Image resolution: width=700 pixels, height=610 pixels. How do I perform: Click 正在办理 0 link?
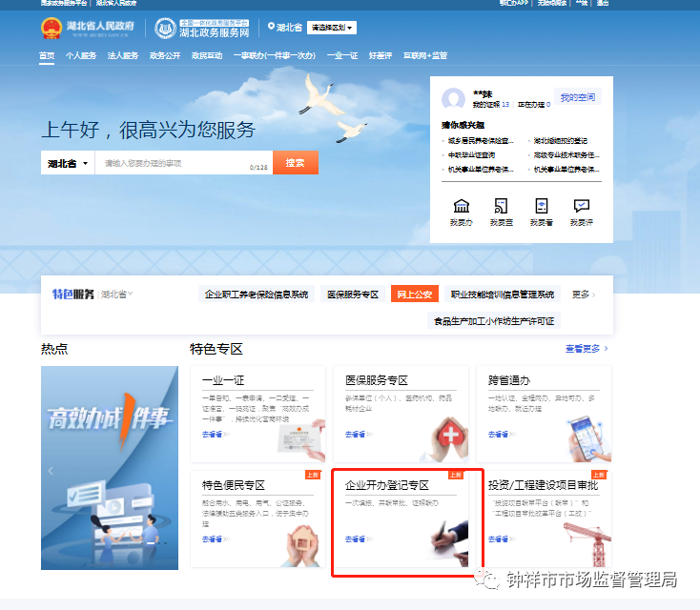click(534, 105)
